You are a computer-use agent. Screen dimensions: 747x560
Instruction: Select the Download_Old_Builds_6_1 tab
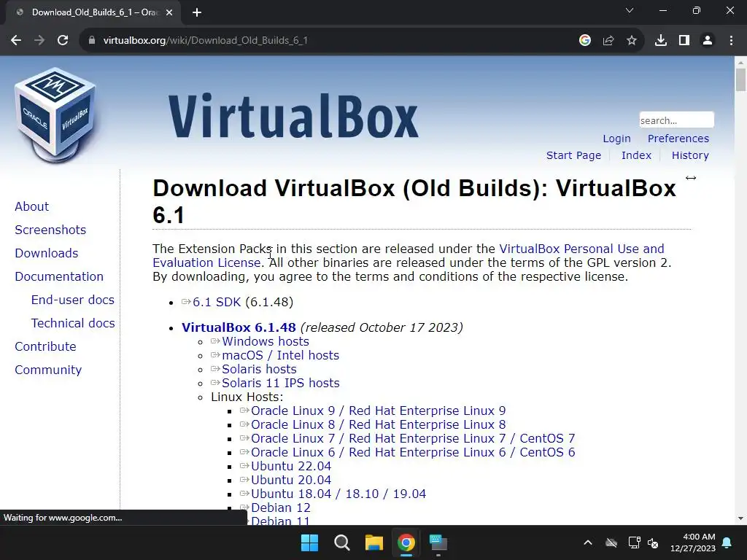pyautogui.click(x=93, y=12)
